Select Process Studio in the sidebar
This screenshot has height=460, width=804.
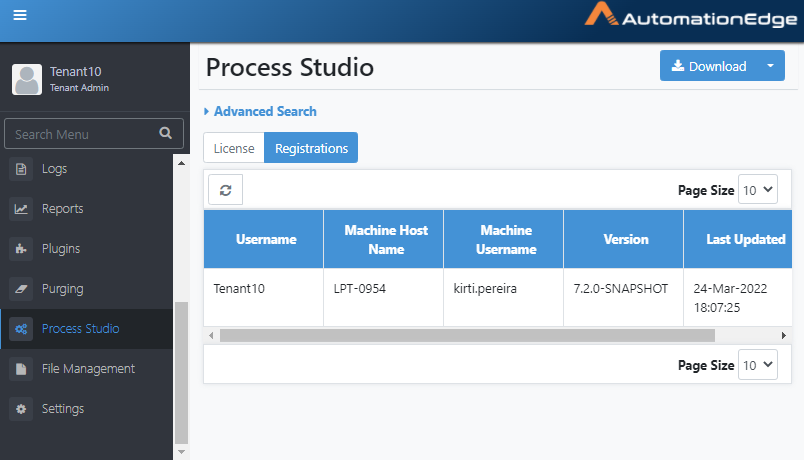(86, 329)
